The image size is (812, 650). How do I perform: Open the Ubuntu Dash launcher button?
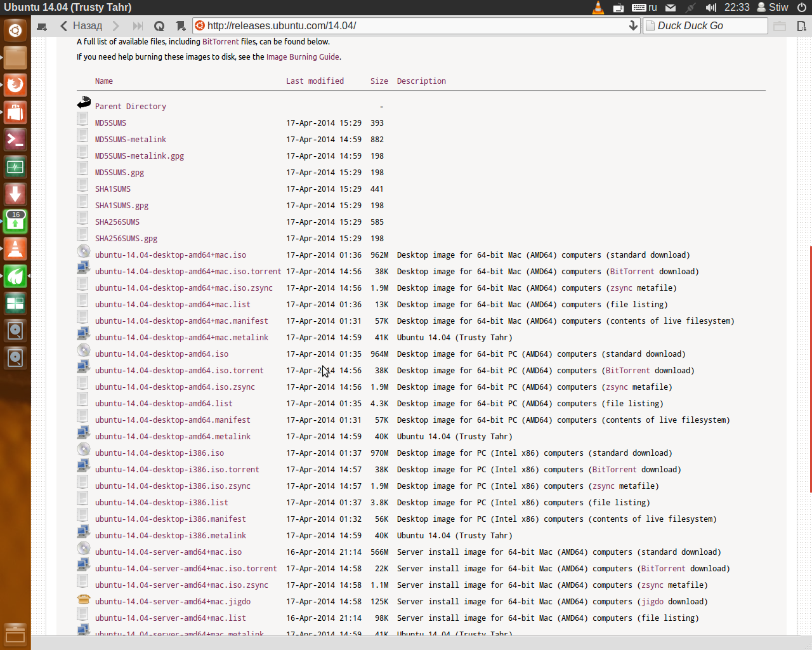(x=15, y=30)
